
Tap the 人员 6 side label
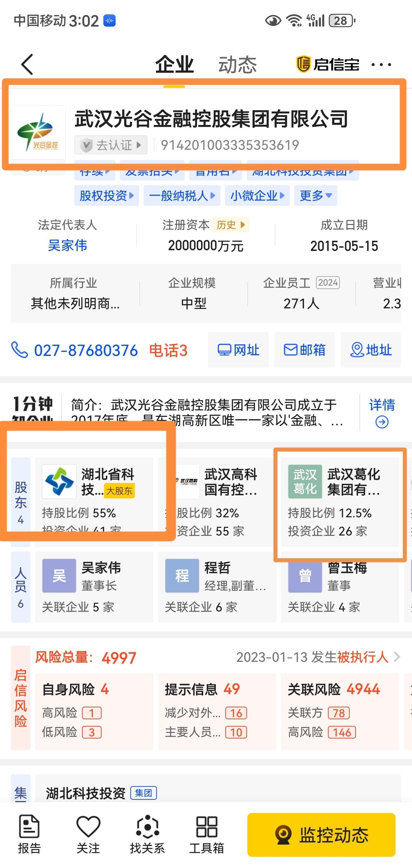(x=21, y=587)
